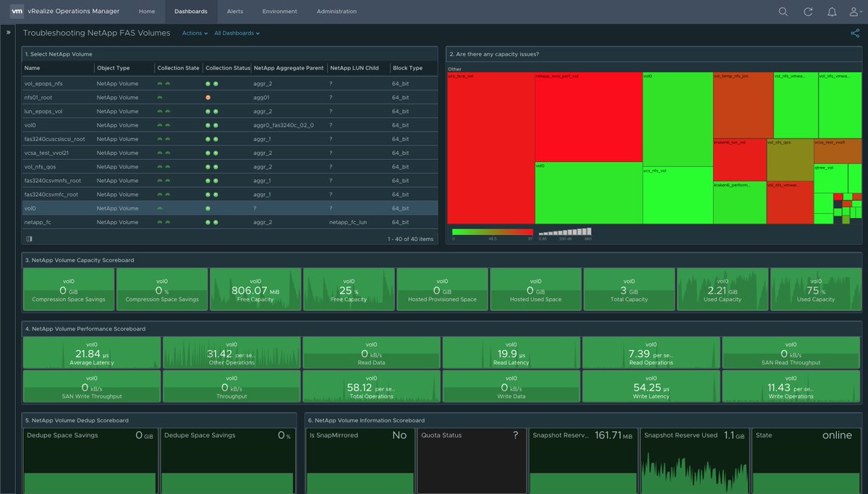Open the Read Latency 19.9 µs tile

[511, 353]
